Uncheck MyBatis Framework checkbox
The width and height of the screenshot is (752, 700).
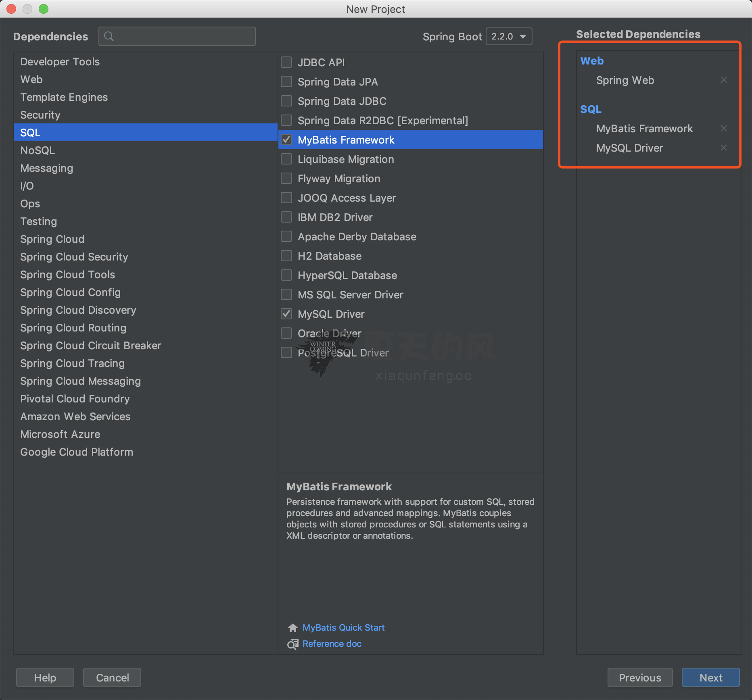click(x=286, y=140)
